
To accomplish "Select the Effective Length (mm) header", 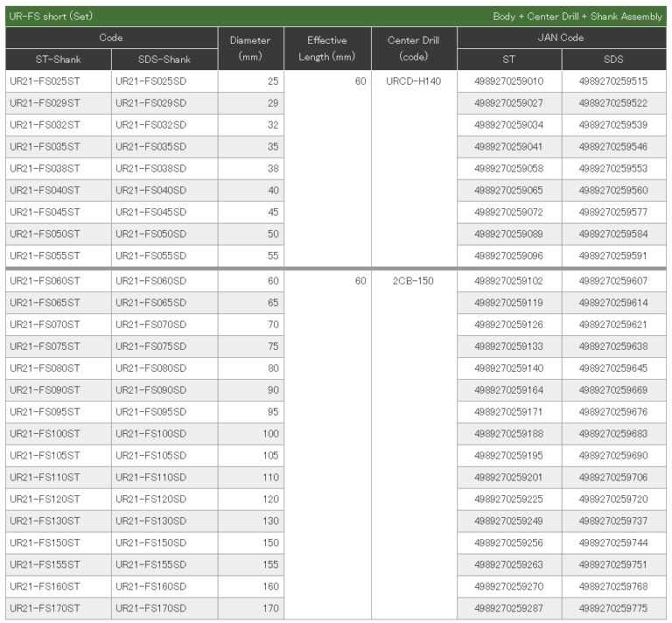I will pos(327,49).
